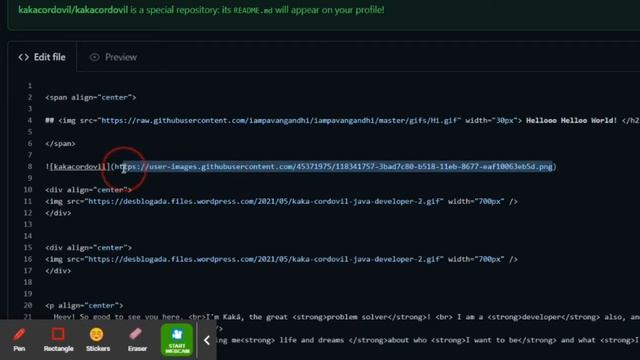
Task: Click <div align="center"> on line 10
Action: point(89,190)
